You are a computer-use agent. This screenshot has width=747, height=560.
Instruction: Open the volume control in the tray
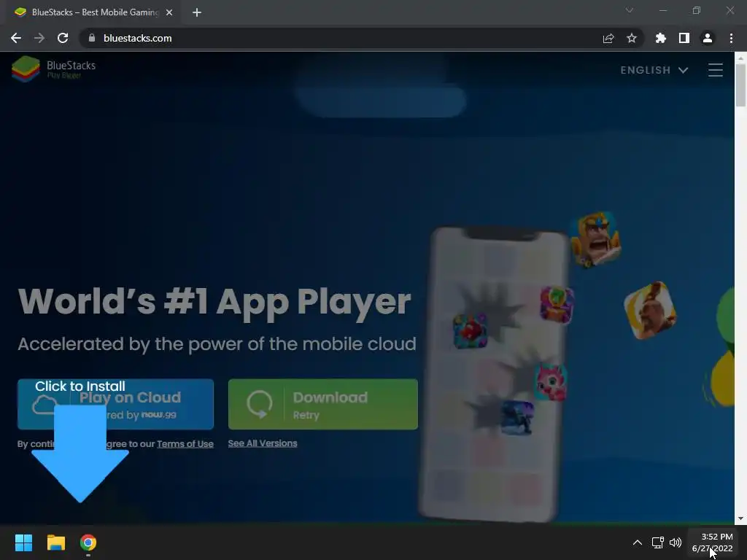click(x=676, y=542)
